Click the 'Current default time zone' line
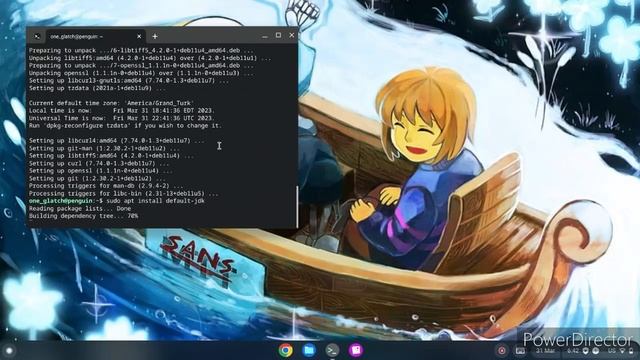This screenshot has width=640, height=360. (111, 103)
